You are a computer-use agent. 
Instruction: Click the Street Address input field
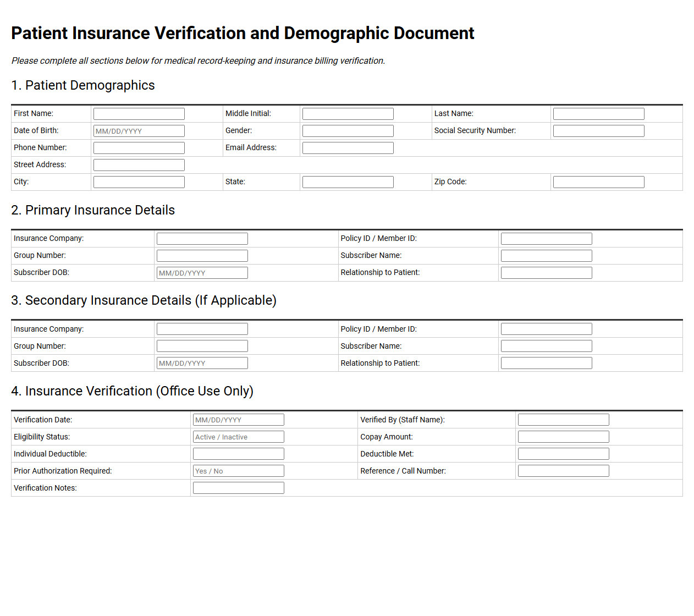coord(139,165)
